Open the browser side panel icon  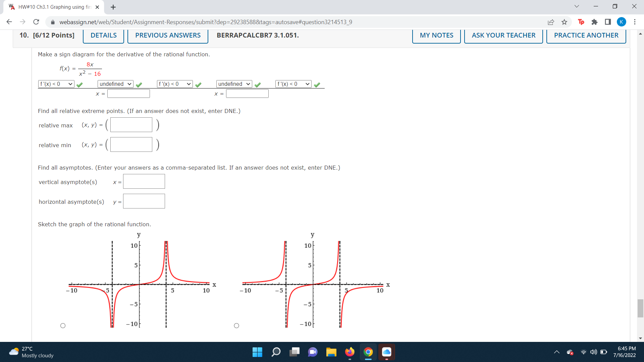607,22
